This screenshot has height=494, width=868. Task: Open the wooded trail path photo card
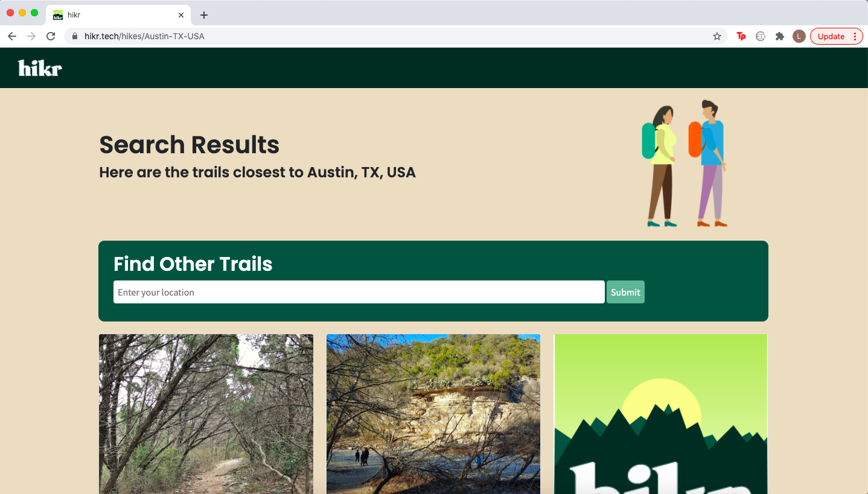pos(206,414)
